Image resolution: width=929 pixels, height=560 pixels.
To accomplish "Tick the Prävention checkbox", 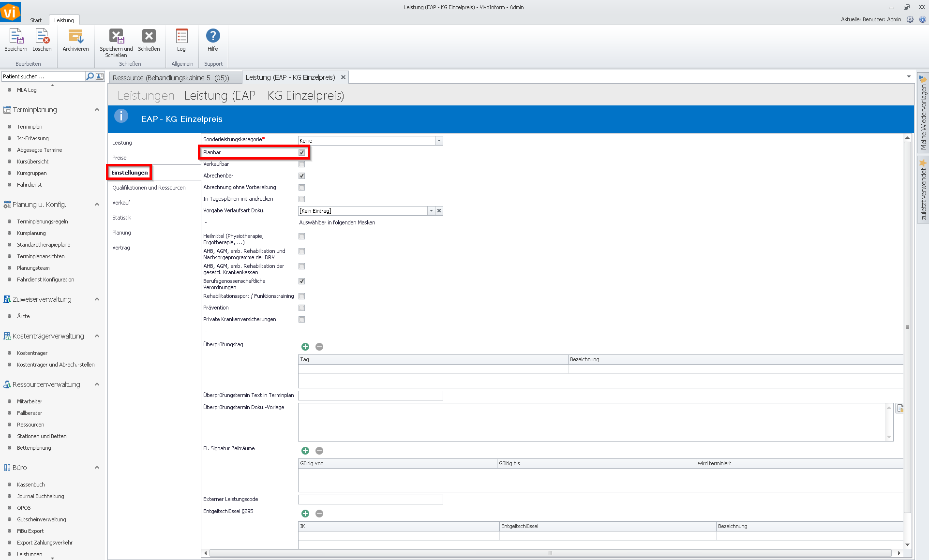I will coord(302,308).
